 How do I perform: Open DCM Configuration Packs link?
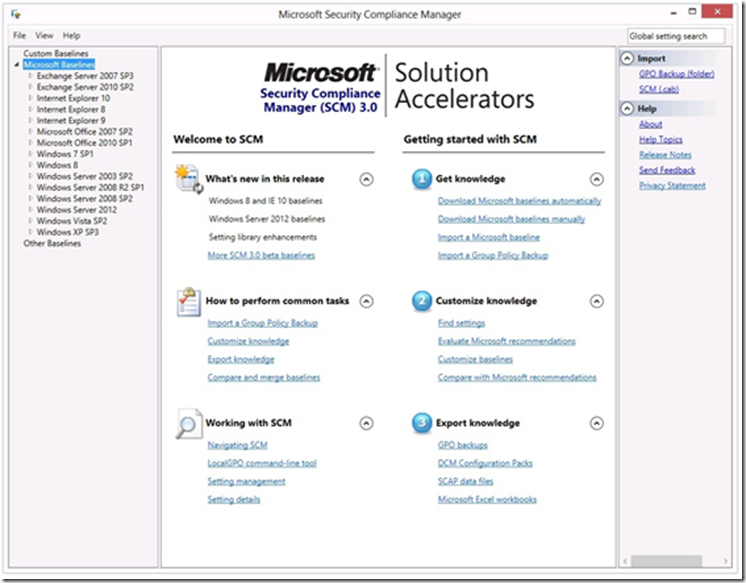[485, 463]
